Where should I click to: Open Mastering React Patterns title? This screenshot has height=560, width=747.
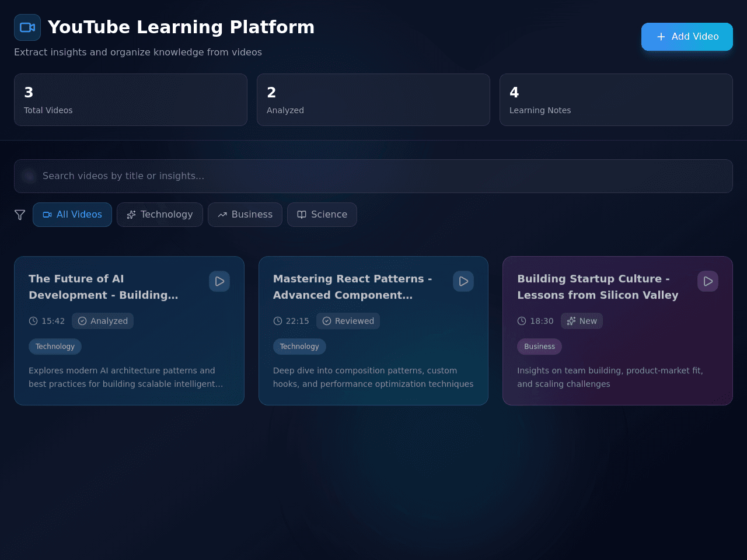point(352,287)
